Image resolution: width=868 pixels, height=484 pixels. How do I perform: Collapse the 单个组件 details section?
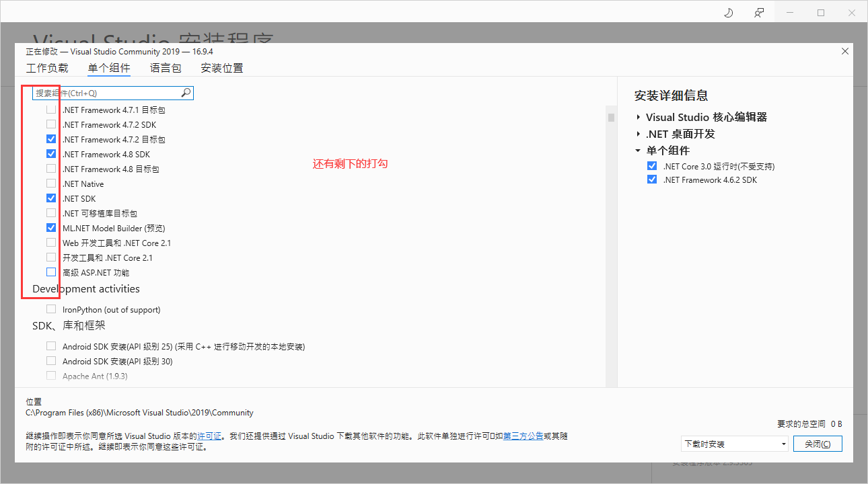click(x=638, y=151)
